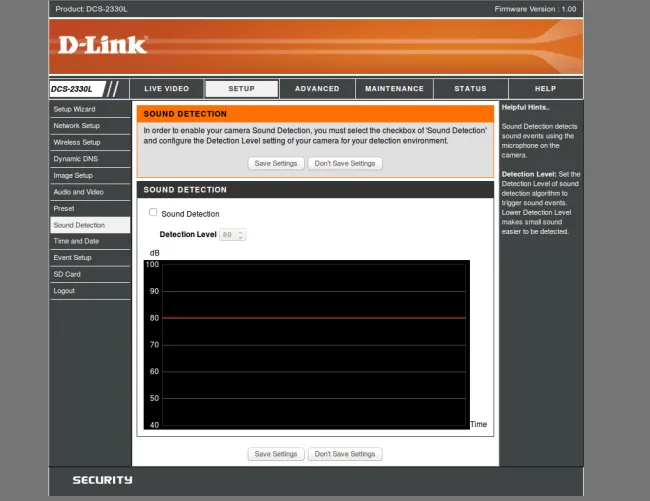This screenshot has height=501, width=650.
Task: Increase Detection Level with the up arrow
Action: [x=240, y=232]
